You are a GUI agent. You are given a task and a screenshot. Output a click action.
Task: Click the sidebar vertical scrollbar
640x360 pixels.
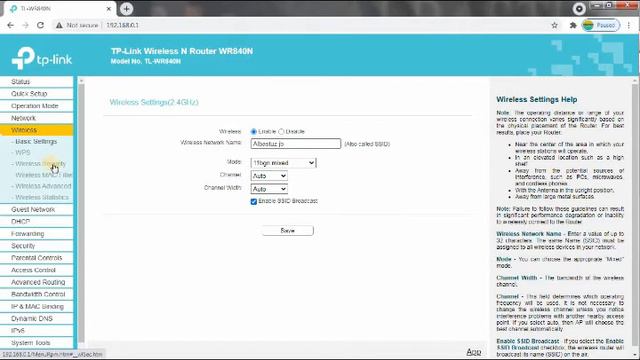[81, 212]
